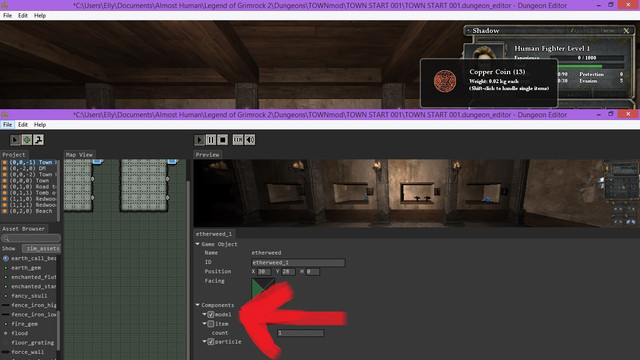Select flood in the asset list
Image resolution: width=640 pixels, height=360 pixels.
coord(20,333)
